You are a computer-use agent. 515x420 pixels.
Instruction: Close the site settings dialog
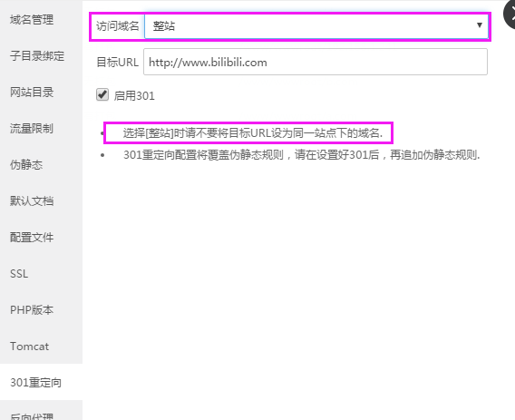point(510,15)
